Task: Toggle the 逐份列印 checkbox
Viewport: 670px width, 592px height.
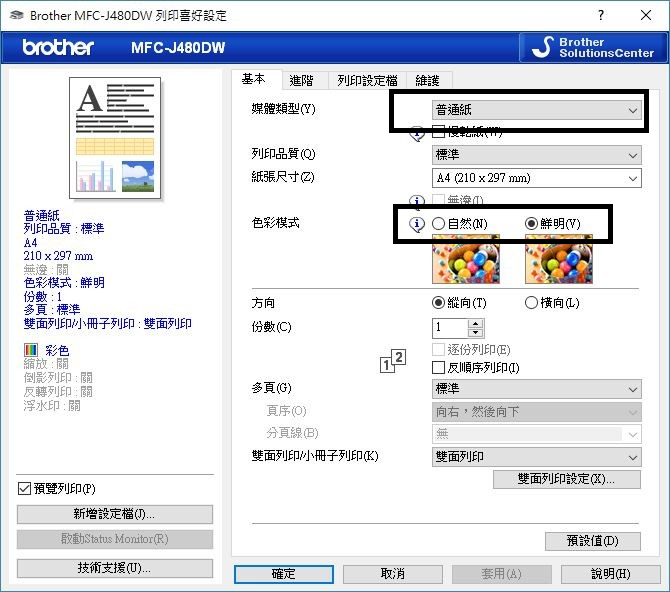Action: (438, 350)
